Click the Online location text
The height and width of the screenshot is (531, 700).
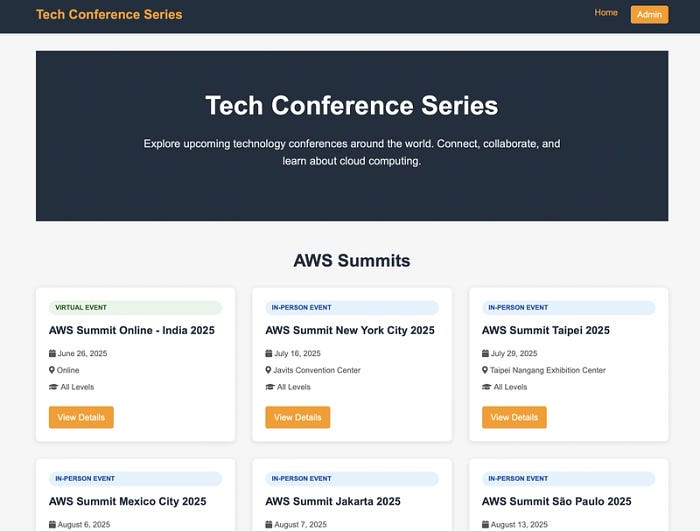tap(68, 370)
